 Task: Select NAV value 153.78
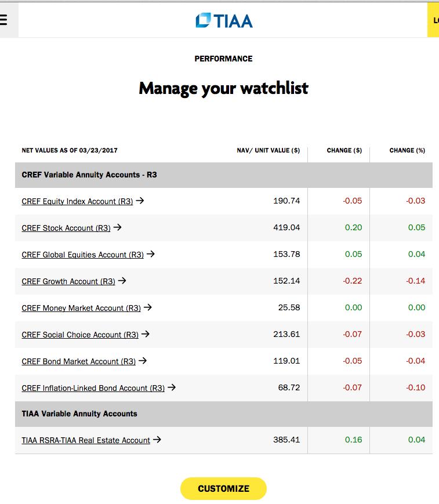[286, 254]
